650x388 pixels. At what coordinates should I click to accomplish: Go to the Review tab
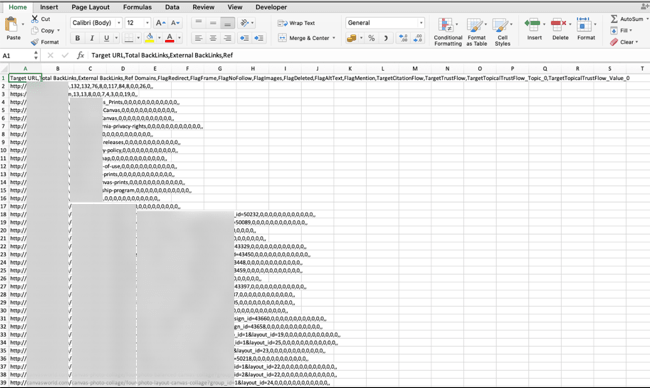[x=203, y=7]
